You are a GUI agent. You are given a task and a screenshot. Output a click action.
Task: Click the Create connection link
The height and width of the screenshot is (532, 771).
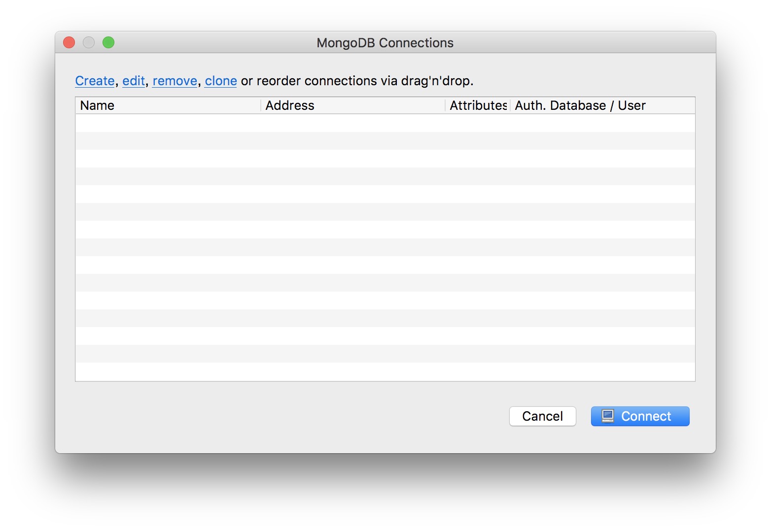coord(95,81)
